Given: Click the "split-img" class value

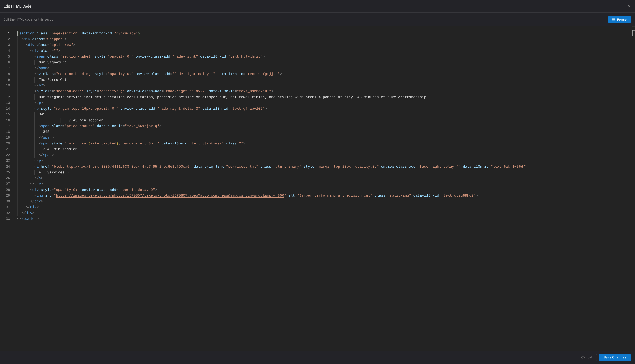Looking at the screenshot, I should pos(399,195).
